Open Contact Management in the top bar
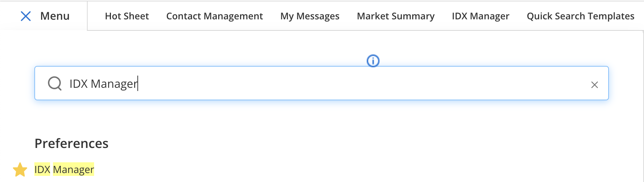 (215, 16)
